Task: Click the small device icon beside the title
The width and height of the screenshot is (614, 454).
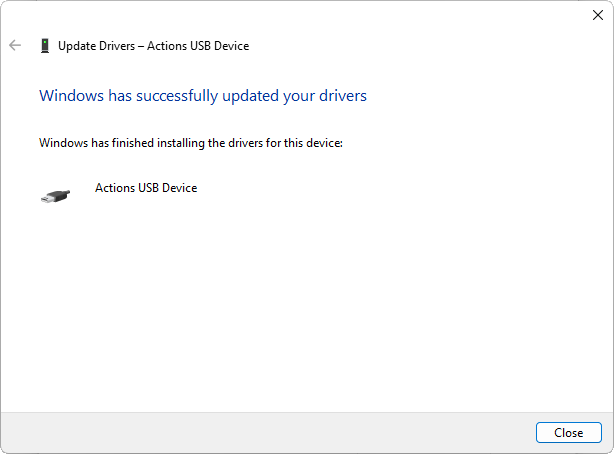Action: coord(44,46)
